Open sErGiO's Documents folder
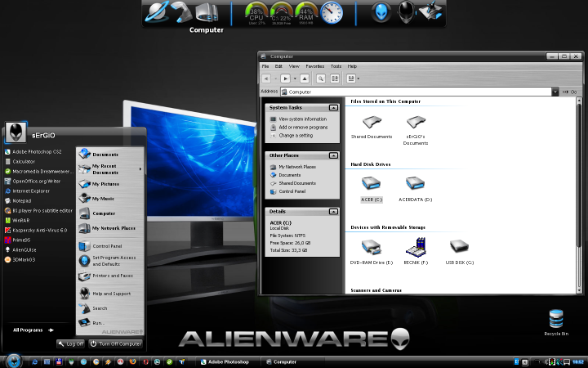 pyautogui.click(x=416, y=130)
